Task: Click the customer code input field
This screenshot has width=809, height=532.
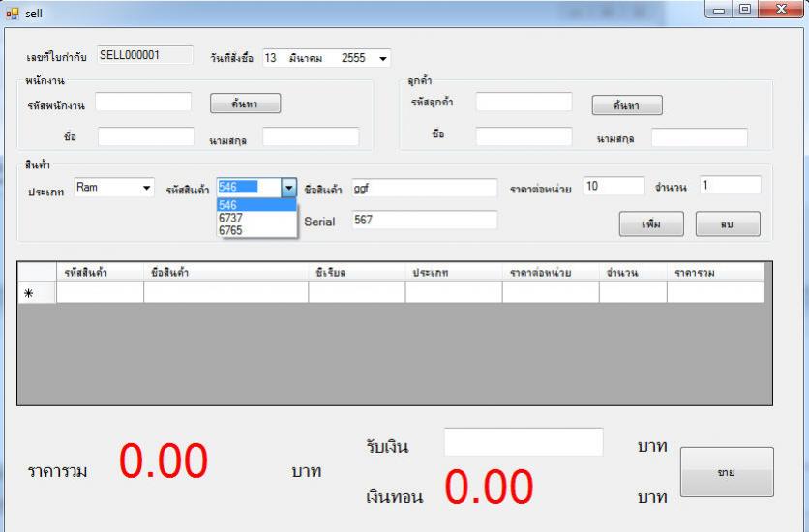Action: [524, 102]
